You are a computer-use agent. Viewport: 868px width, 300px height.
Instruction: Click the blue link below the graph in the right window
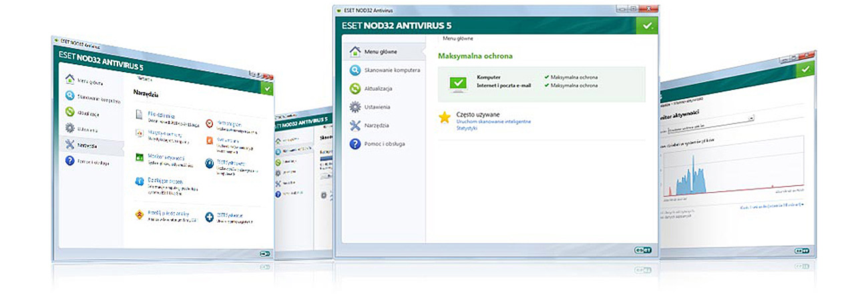[772, 207]
